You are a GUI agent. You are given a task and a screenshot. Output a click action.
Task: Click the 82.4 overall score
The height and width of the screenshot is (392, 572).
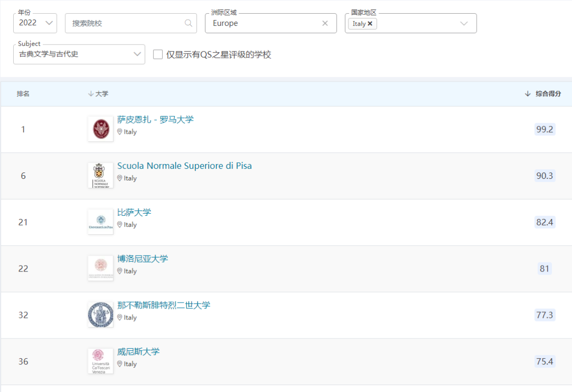[544, 222]
